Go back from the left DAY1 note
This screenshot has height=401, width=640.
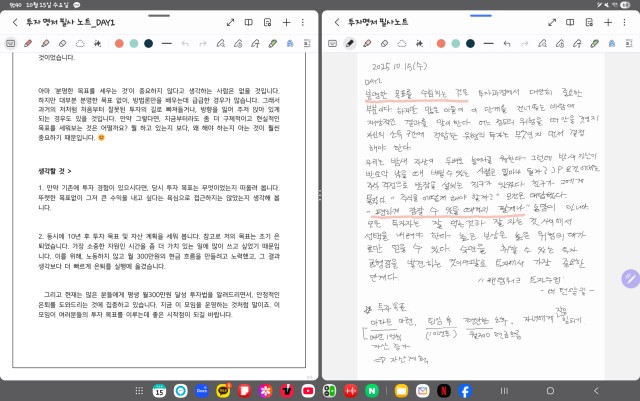(15, 22)
